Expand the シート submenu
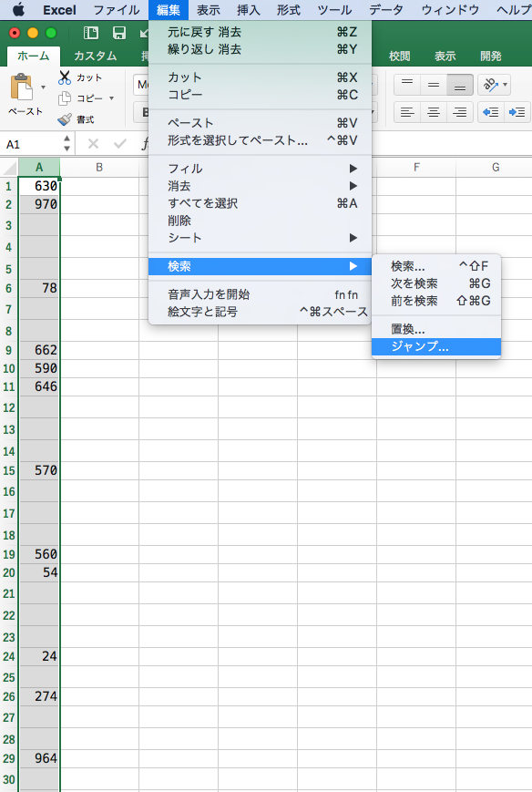The image size is (532, 792). 260,237
